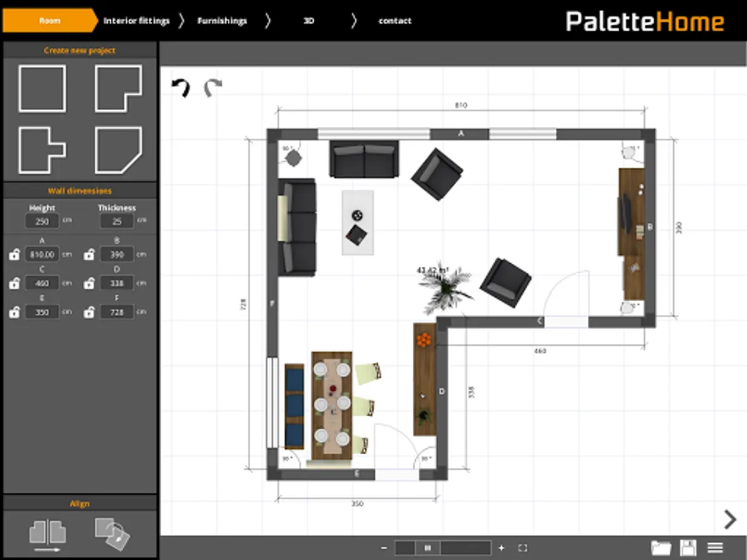This screenshot has height=560, width=747.
Task: Edit wall B length field
Action: 116,254
